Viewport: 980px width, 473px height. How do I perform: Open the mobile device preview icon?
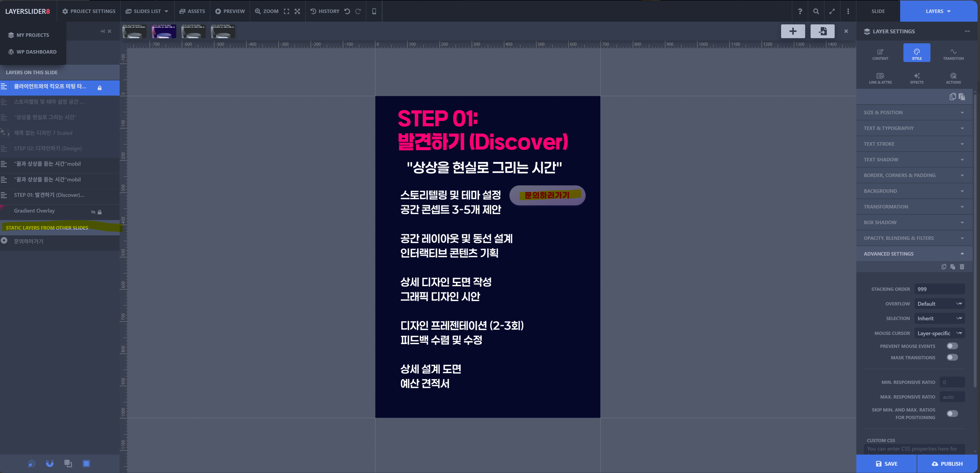pyautogui.click(x=374, y=11)
